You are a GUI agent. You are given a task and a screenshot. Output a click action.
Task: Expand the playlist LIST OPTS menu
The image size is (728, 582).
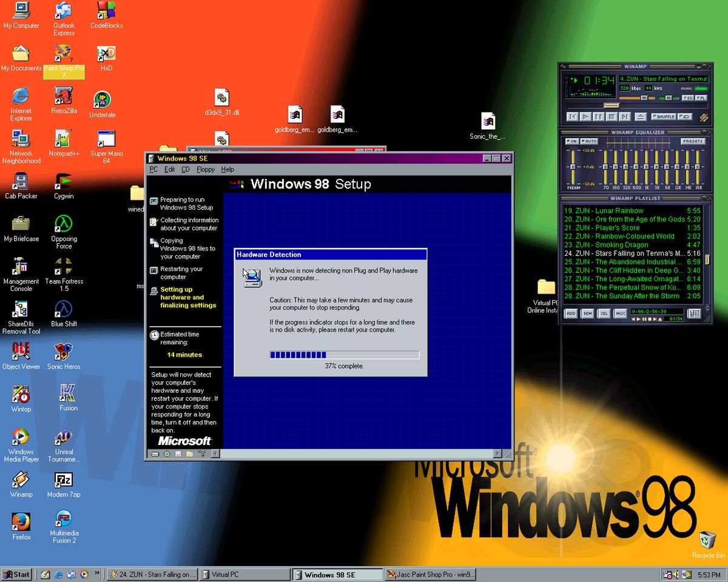(694, 313)
